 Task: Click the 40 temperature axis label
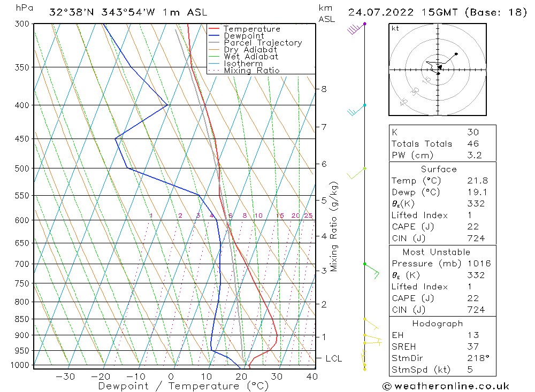(x=312, y=376)
